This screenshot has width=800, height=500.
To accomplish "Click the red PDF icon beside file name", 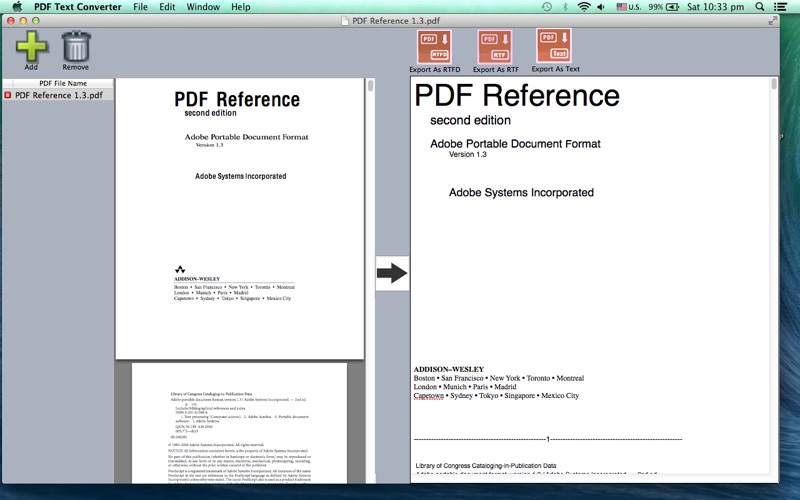I will point(8,95).
